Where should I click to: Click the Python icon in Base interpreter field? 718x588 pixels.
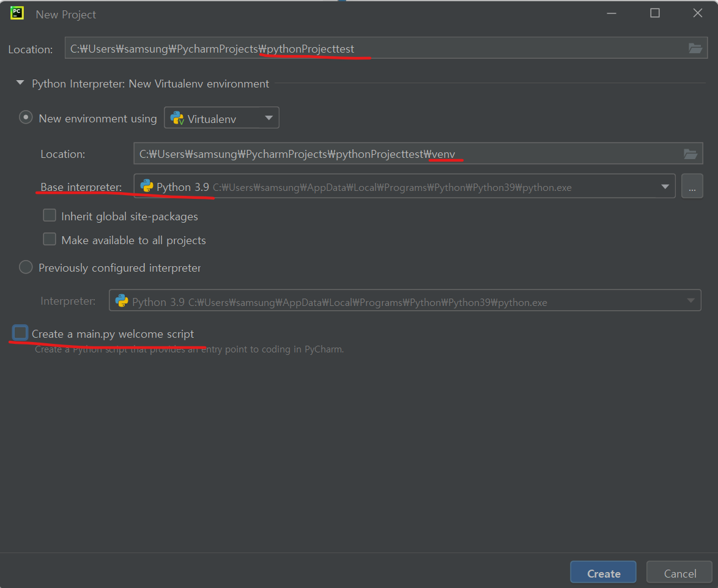(x=147, y=186)
